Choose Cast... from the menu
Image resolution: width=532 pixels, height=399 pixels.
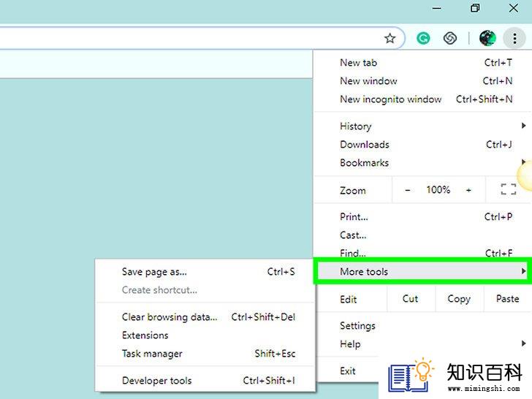pos(422,235)
